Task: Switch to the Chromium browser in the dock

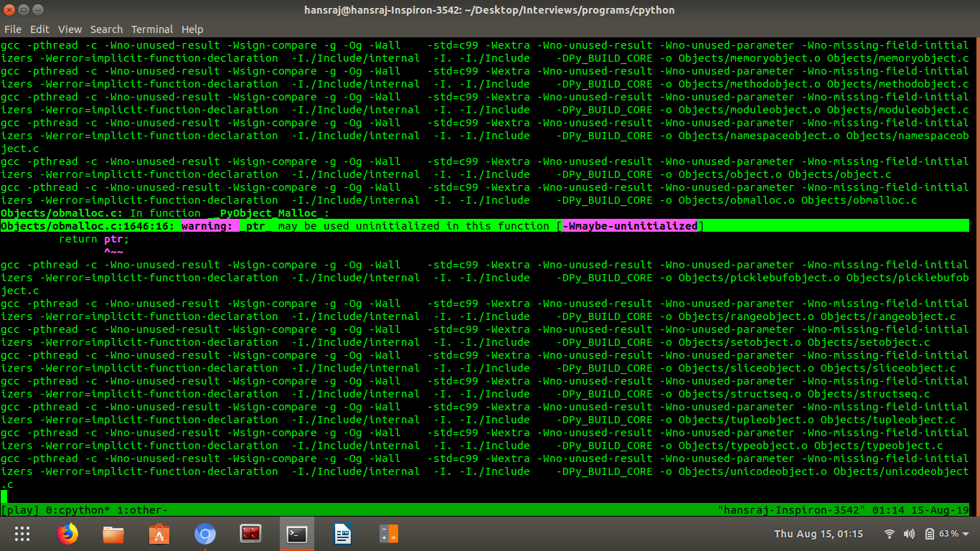Action: click(205, 534)
